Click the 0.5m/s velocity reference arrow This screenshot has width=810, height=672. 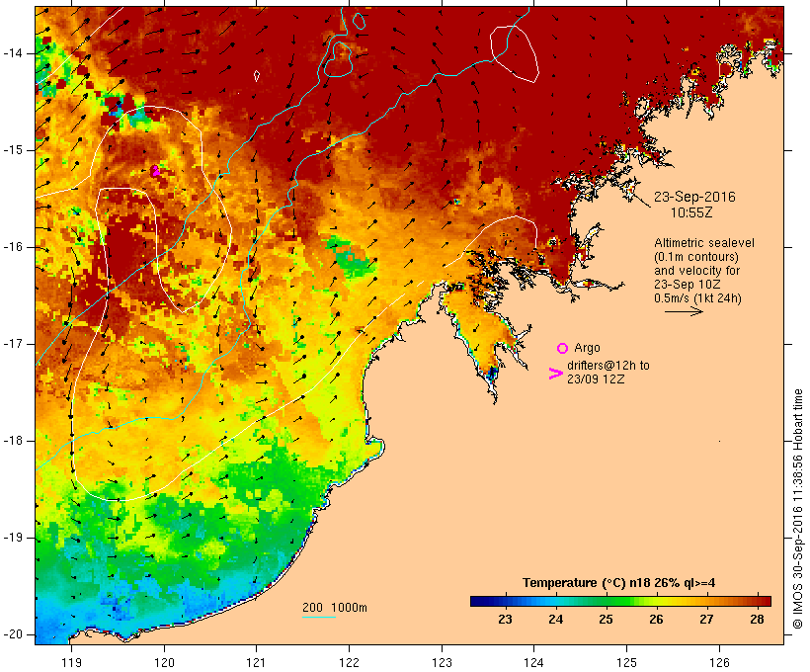[684, 311]
